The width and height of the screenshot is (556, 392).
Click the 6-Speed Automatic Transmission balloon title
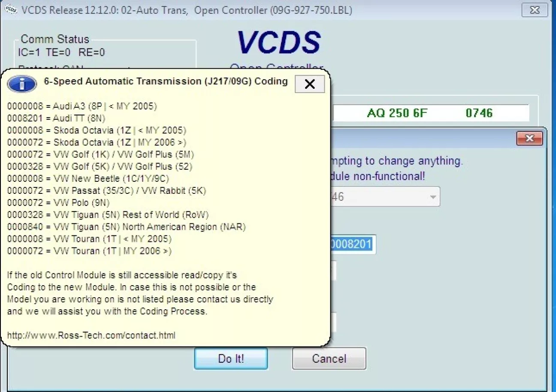coord(166,81)
